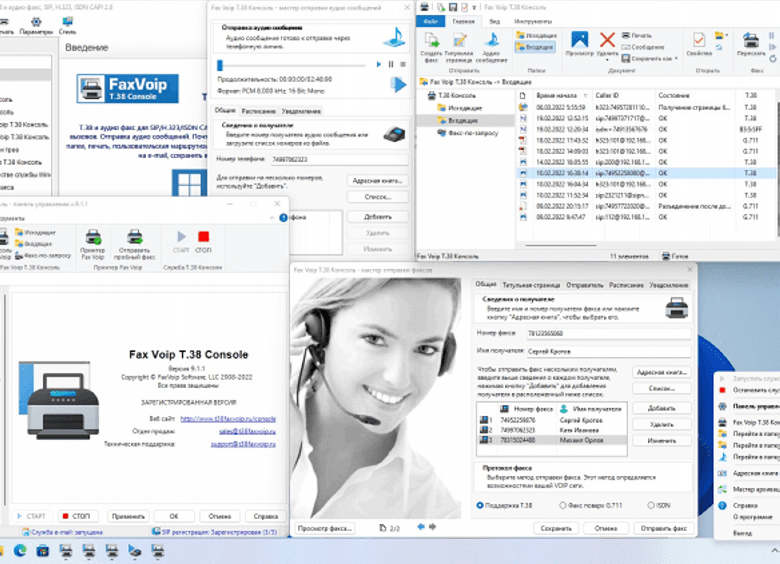Open Отправитель tab in fax wizard
This screenshot has height=564, width=780.
click(x=585, y=285)
